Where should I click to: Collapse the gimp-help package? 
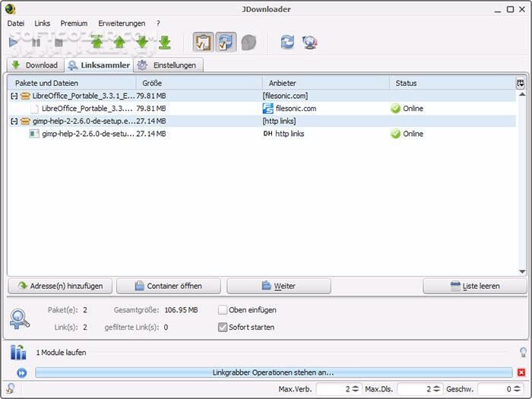coord(14,121)
